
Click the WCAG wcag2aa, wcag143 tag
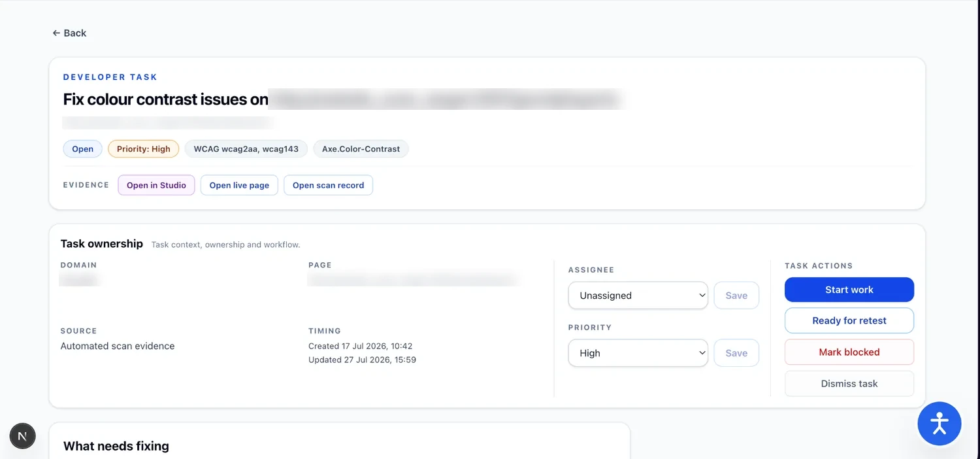click(246, 149)
